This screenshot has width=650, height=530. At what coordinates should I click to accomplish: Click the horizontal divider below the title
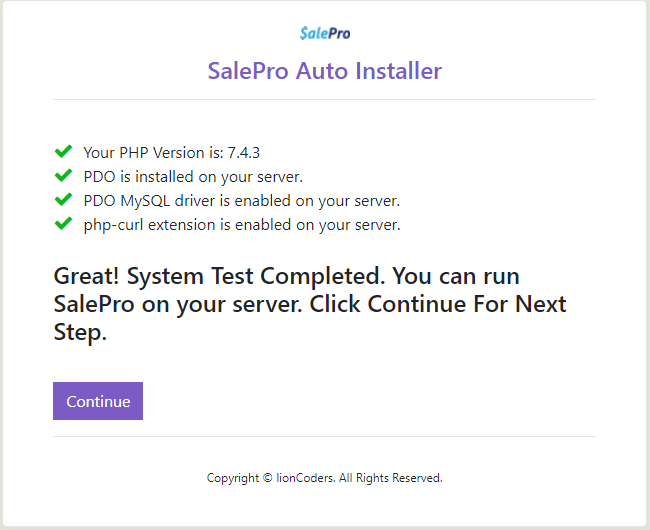tap(325, 100)
